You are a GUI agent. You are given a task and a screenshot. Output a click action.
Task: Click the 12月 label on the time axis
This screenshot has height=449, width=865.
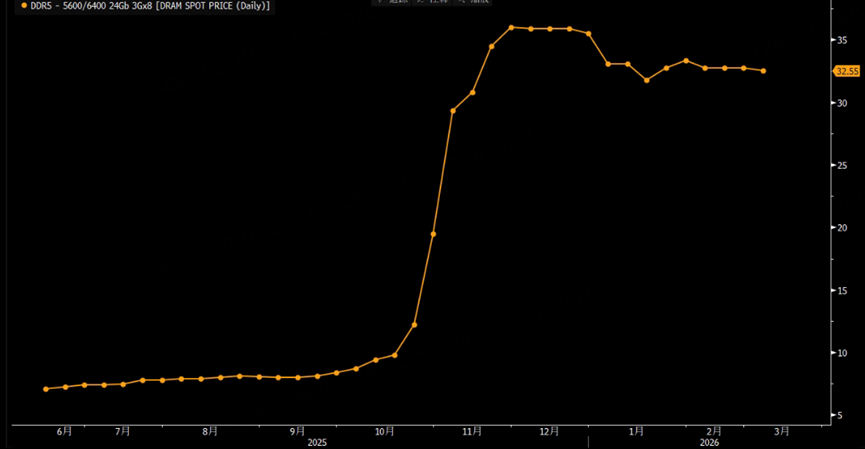549,431
